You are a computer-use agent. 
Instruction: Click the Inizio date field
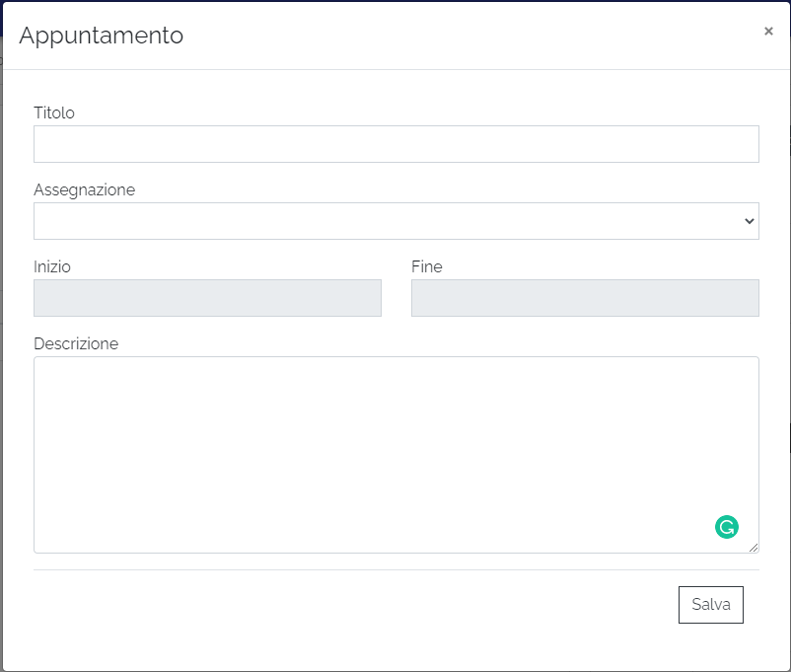pyautogui.click(x=207, y=298)
